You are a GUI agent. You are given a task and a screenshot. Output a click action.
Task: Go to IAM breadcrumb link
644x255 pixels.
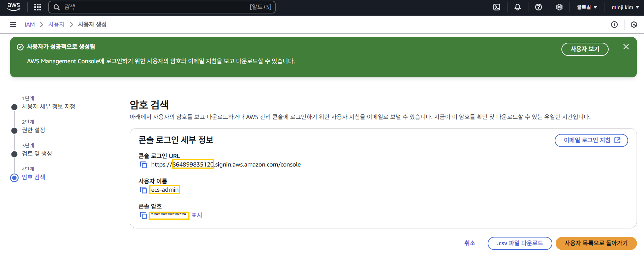click(30, 25)
